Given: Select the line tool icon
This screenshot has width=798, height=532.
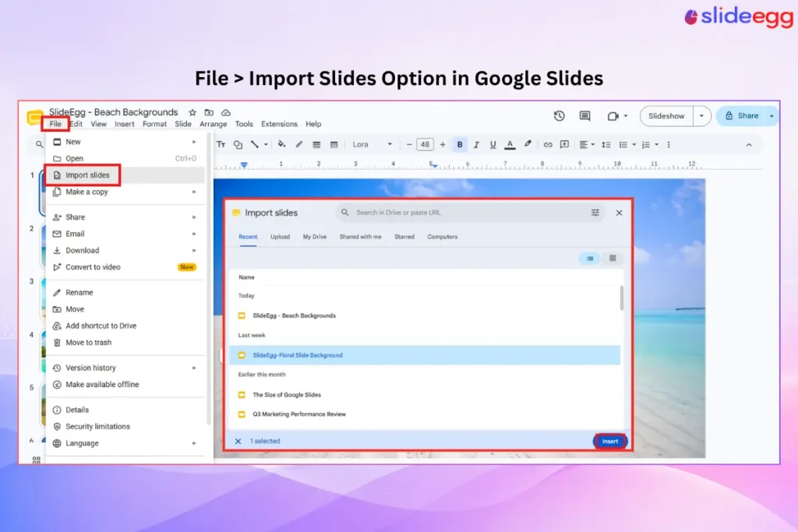Looking at the screenshot, I should point(255,144).
